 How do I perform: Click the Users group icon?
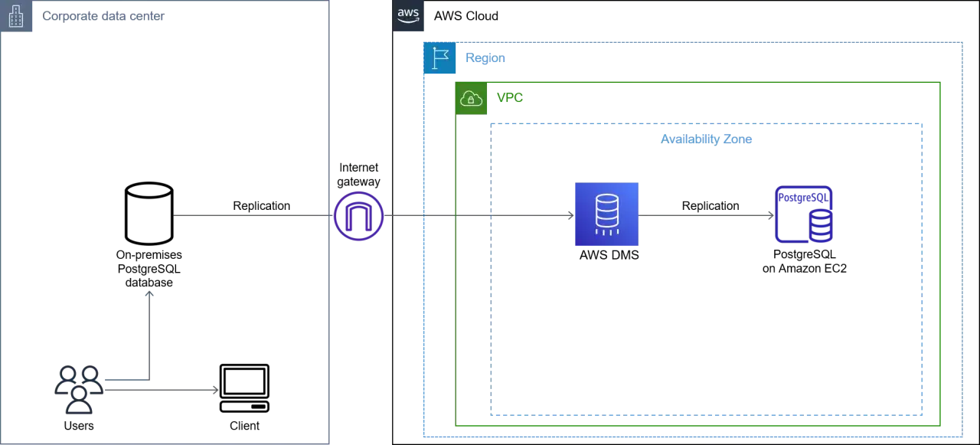pyautogui.click(x=79, y=390)
